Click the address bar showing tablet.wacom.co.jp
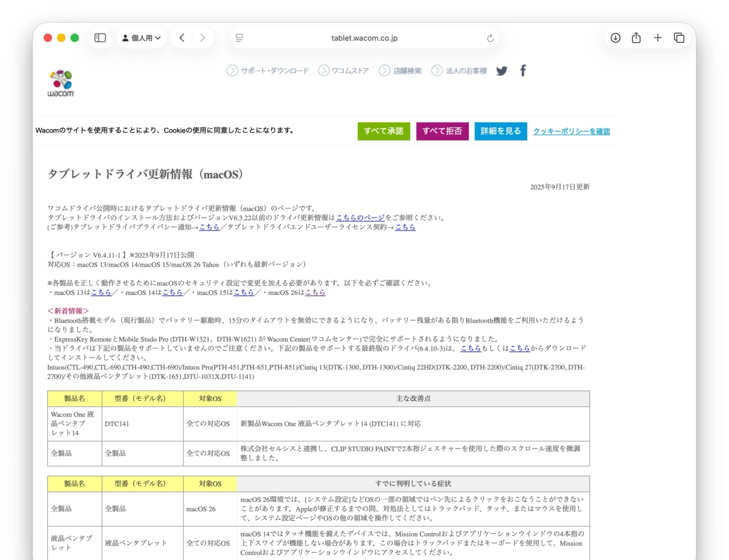 click(364, 38)
